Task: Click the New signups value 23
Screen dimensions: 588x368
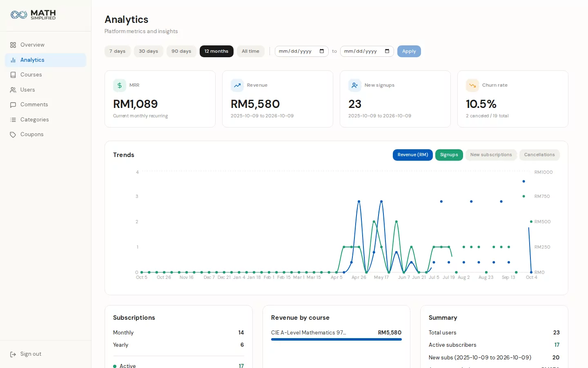Action: [x=355, y=104]
